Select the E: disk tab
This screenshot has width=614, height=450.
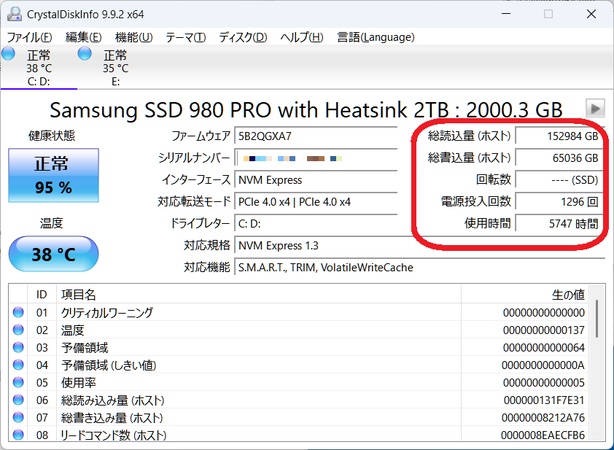click(x=116, y=68)
